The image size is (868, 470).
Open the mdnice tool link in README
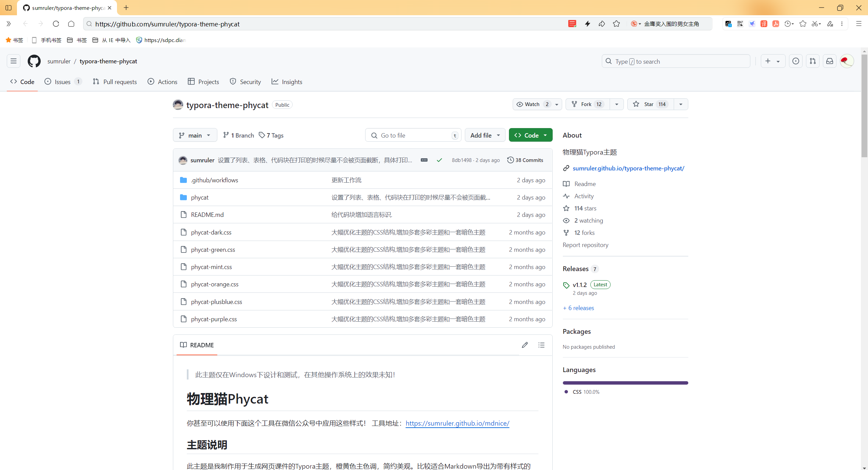click(x=457, y=423)
